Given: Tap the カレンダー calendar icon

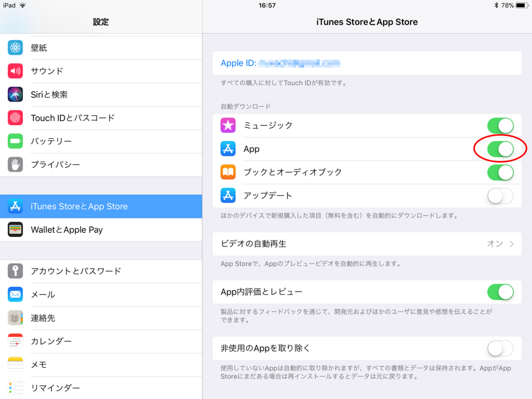Looking at the screenshot, I should coord(15,341).
